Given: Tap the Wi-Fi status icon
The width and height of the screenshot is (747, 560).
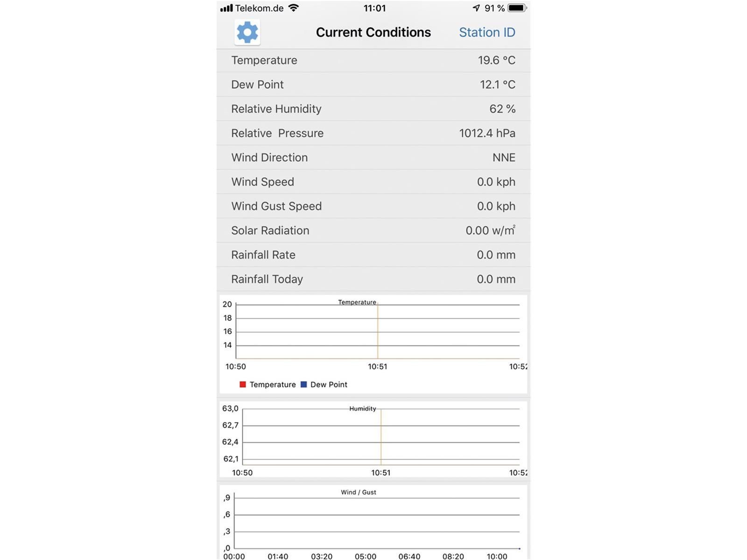Looking at the screenshot, I should 294,8.
